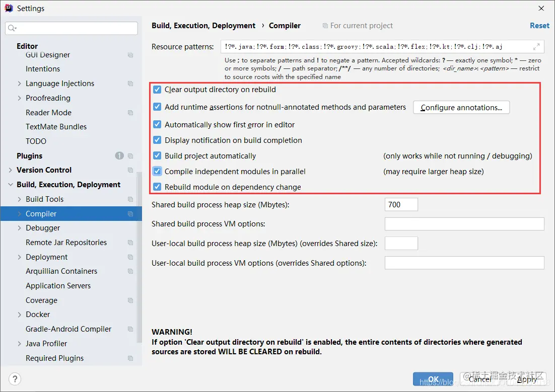The image size is (555, 392).
Task: Click the project-level icon beside GUI Designer
Action: tap(130, 55)
